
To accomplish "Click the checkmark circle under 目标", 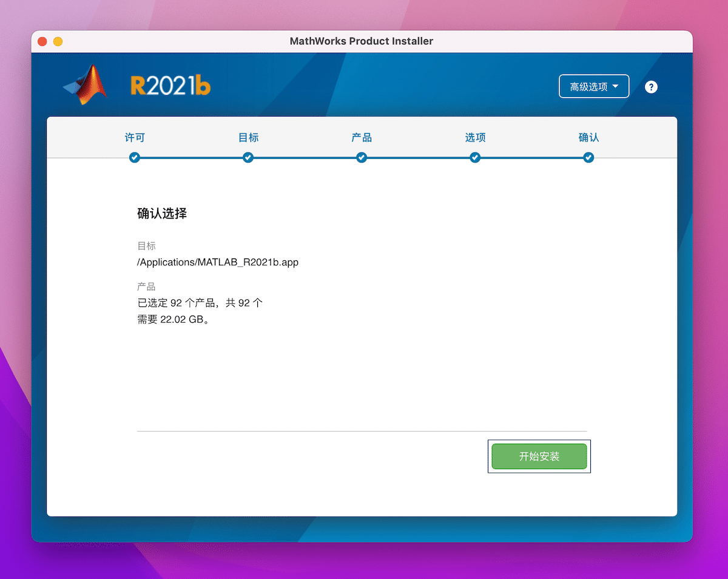I will click(248, 158).
